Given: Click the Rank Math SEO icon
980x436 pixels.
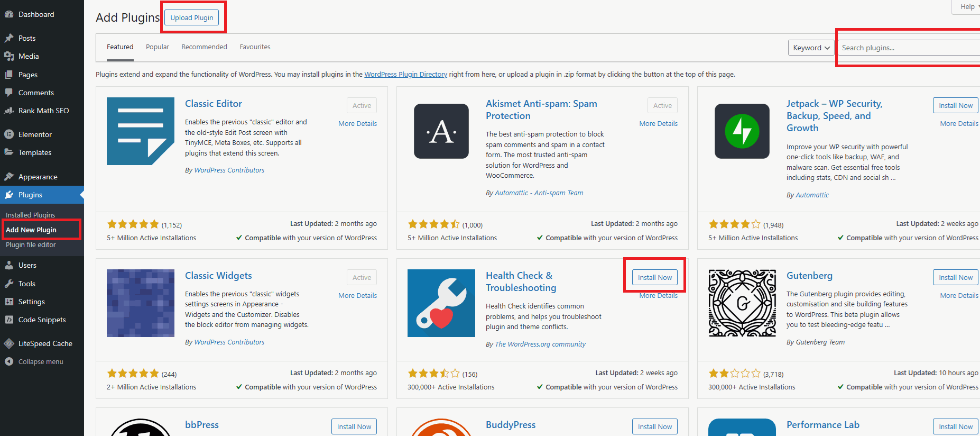Looking at the screenshot, I should click(x=9, y=111).
